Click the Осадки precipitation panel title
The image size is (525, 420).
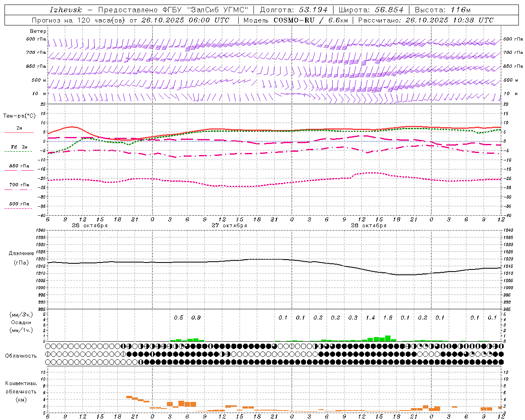coord(21,322)
